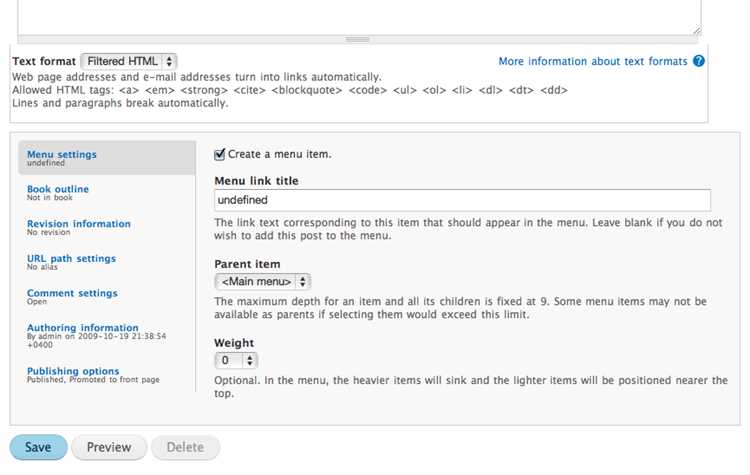Click the link text corresponding description

pyautogui.click(x=468, y=229)
